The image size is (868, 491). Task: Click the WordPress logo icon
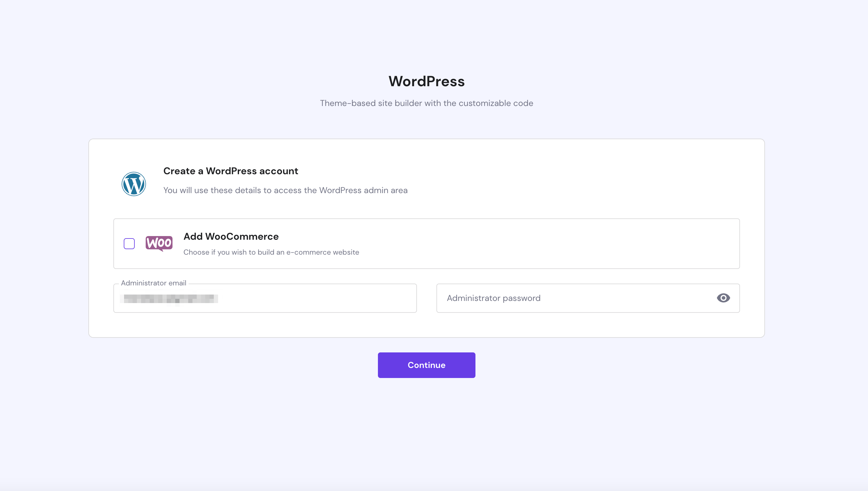[x=133, y=184]
